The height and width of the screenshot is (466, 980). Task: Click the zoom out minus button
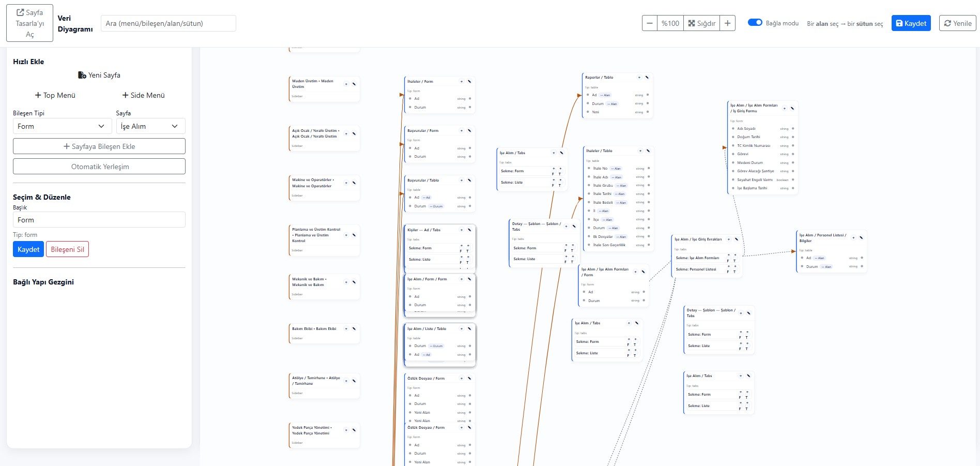[x=650, y=23]
